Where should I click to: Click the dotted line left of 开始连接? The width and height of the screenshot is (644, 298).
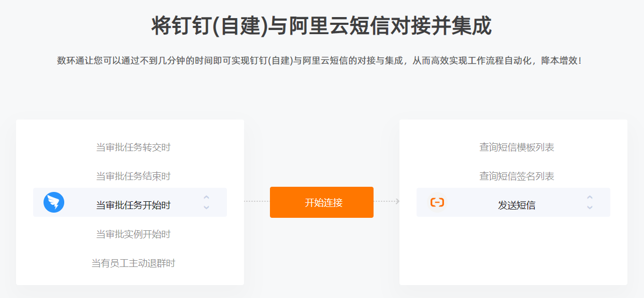[257, 201]
